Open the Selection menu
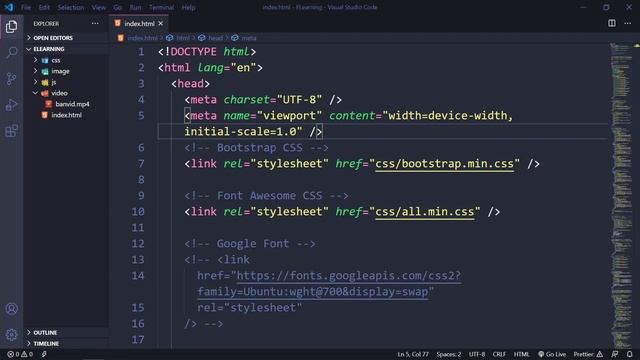Viewport: 640px width, 360px height. tap(71, 7)
